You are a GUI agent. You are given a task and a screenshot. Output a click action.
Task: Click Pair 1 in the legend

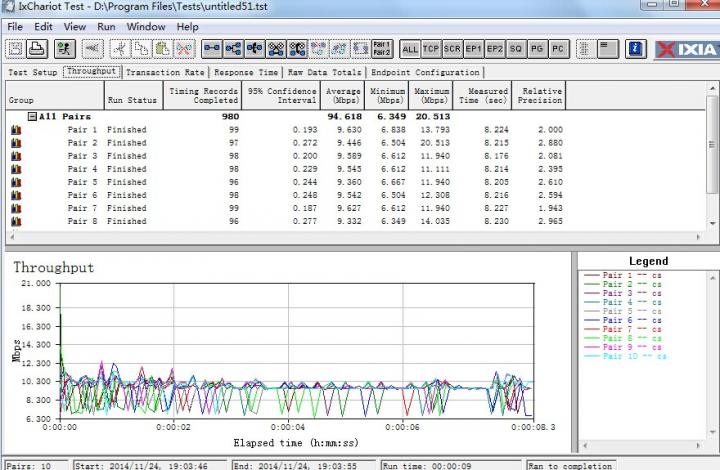click(x=623, y=275)
